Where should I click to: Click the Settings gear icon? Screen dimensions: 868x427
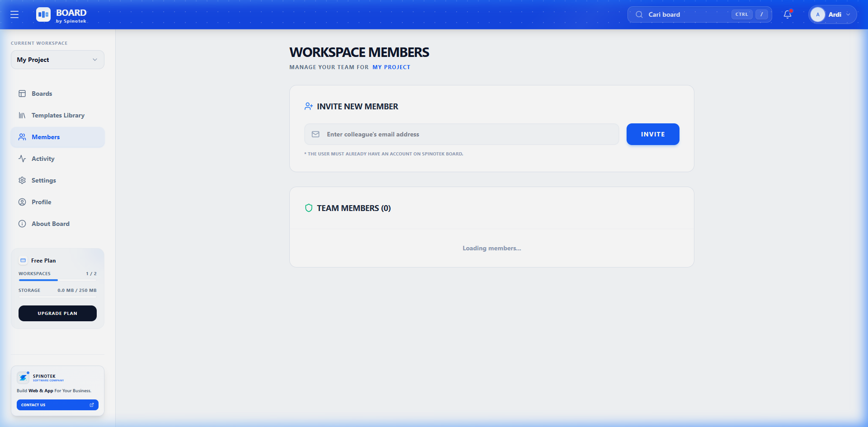[22, 180]
